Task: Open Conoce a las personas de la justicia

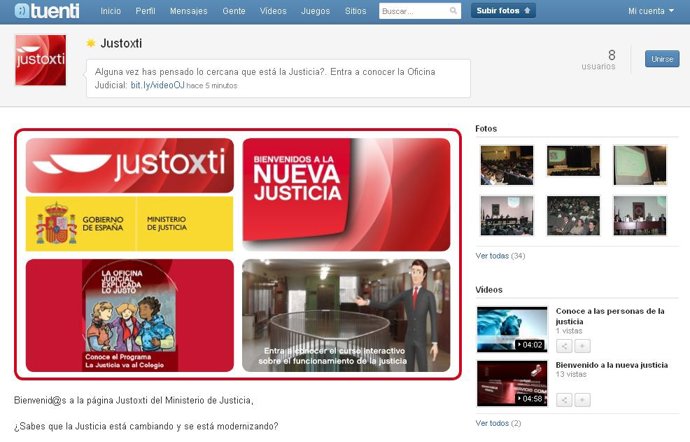Action: (x=610, y=316)
